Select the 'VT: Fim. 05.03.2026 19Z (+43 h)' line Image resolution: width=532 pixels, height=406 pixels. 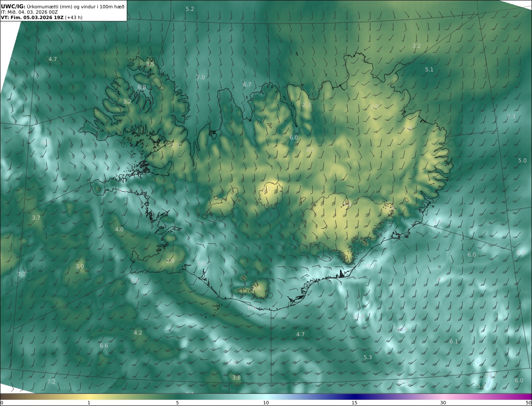coord(42,17)
